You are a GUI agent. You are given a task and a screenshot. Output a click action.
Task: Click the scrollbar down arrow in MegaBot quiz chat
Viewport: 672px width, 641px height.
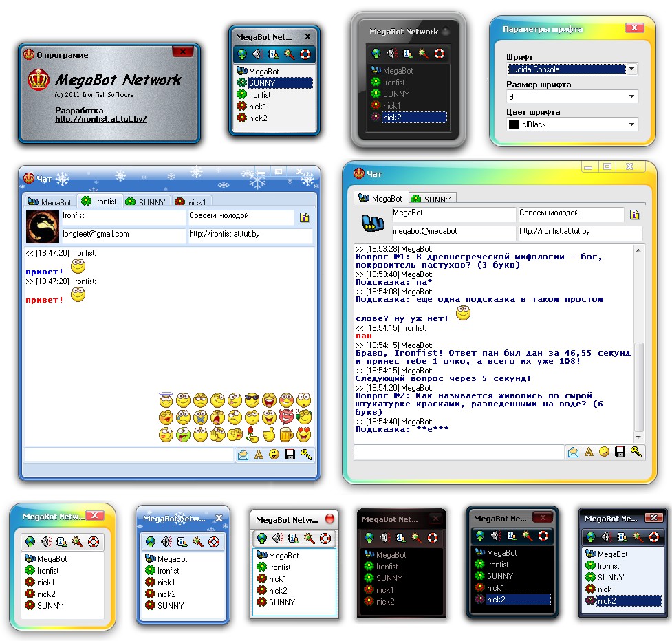coord(638,437)
